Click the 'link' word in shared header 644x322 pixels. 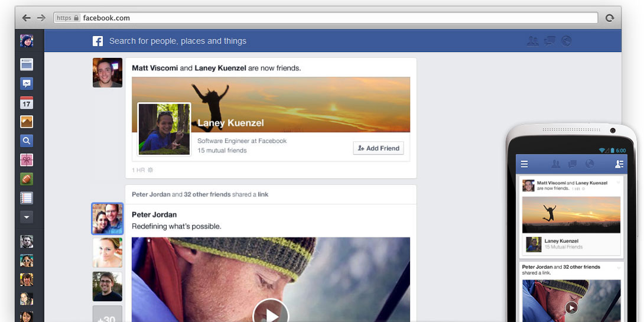(x=263, y=194)
